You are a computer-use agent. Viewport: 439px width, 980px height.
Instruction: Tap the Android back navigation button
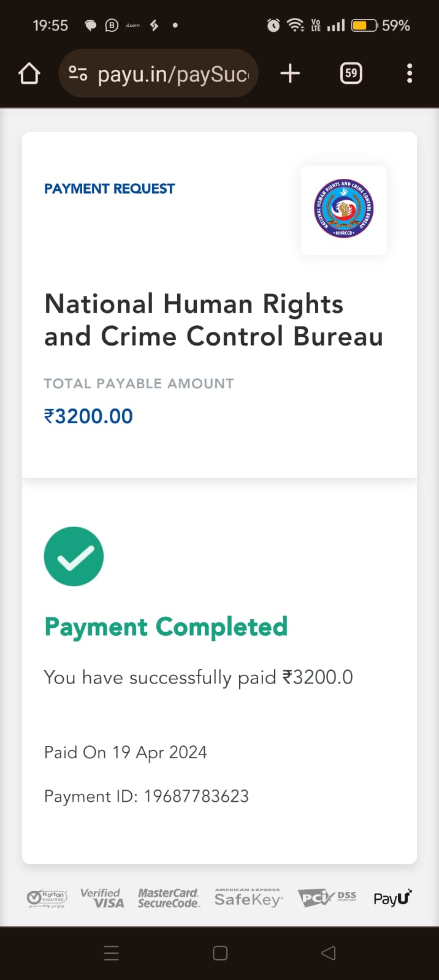coord(329,953)
